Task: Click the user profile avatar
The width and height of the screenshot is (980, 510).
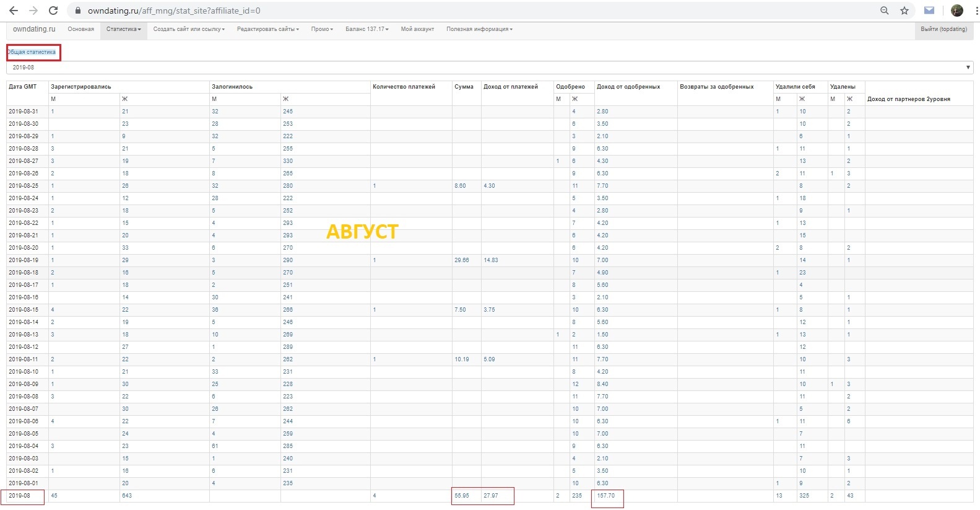Action: click(x=957, y=11)
